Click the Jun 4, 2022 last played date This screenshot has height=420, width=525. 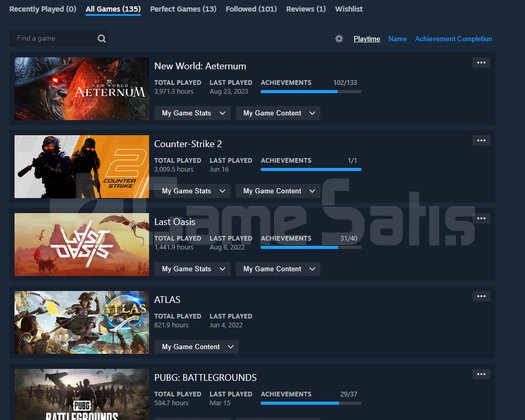pyautogui.click(x=226, y=325)
